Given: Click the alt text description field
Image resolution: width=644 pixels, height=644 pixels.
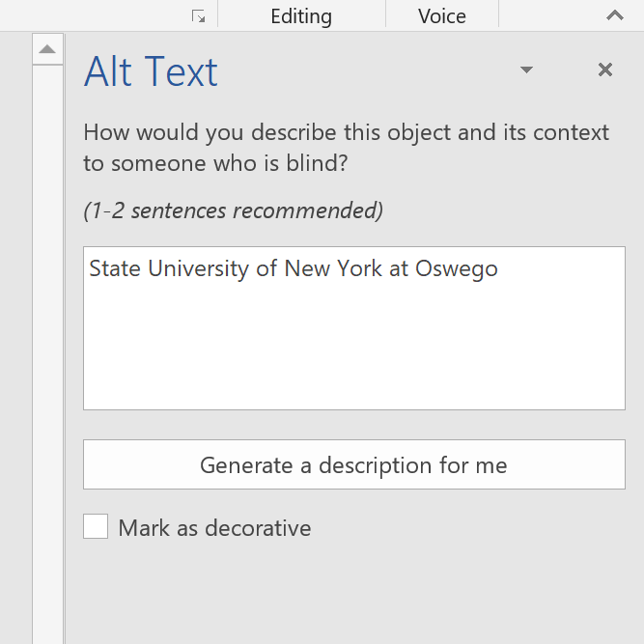Looking at the screenshot, I should [x=354, y=328].
